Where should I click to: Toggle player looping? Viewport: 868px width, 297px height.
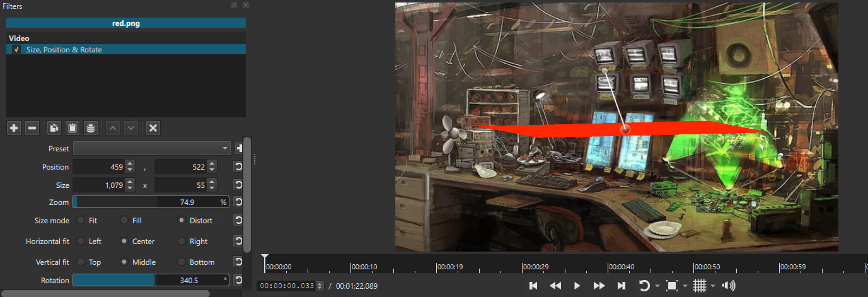click(x=644, y=286)
